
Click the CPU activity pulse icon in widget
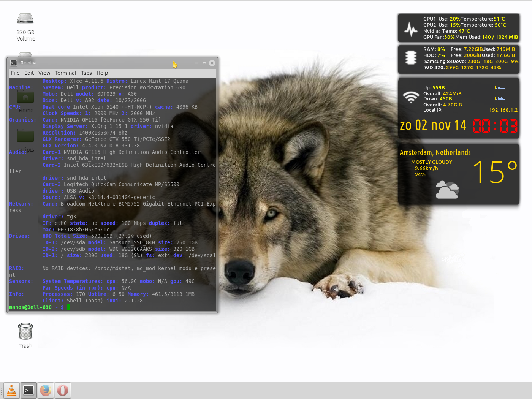coord(411,29)
